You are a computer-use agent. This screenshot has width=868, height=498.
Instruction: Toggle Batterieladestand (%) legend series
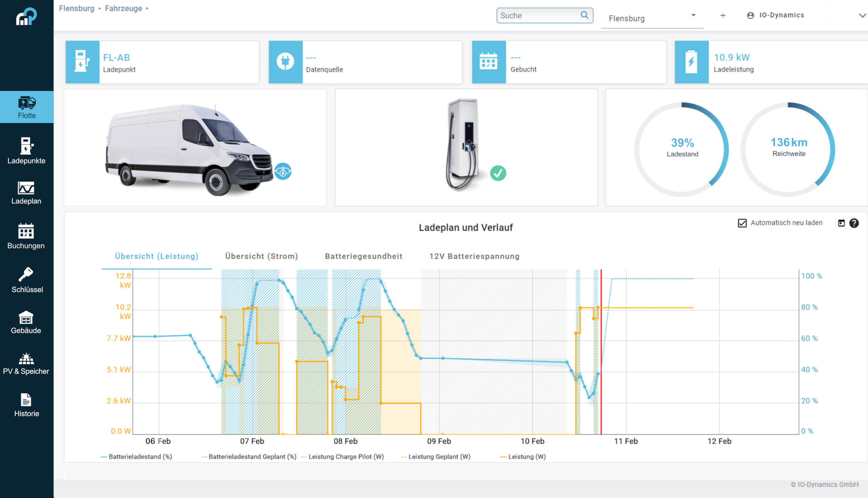(136, 457)
